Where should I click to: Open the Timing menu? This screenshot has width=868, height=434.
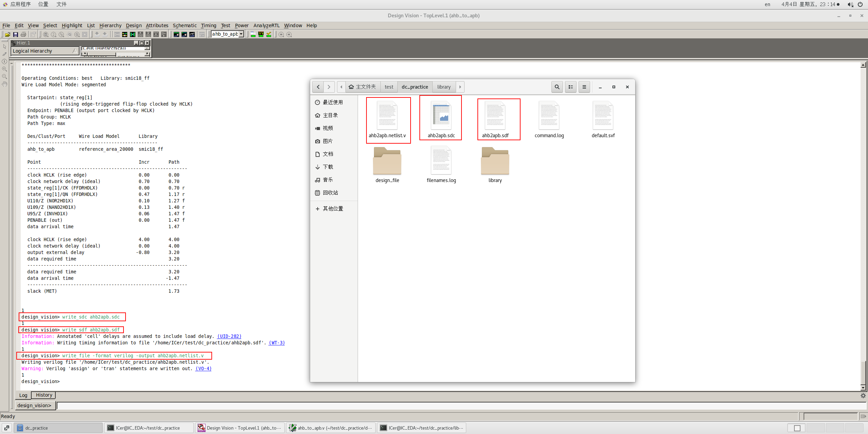[208, 25]
